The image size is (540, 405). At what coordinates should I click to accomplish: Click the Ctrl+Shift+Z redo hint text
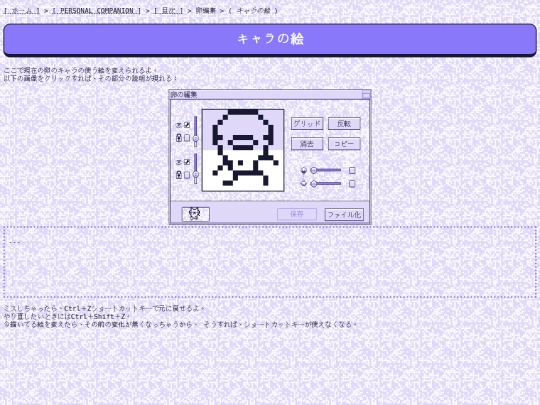click(x=98, y=316)
